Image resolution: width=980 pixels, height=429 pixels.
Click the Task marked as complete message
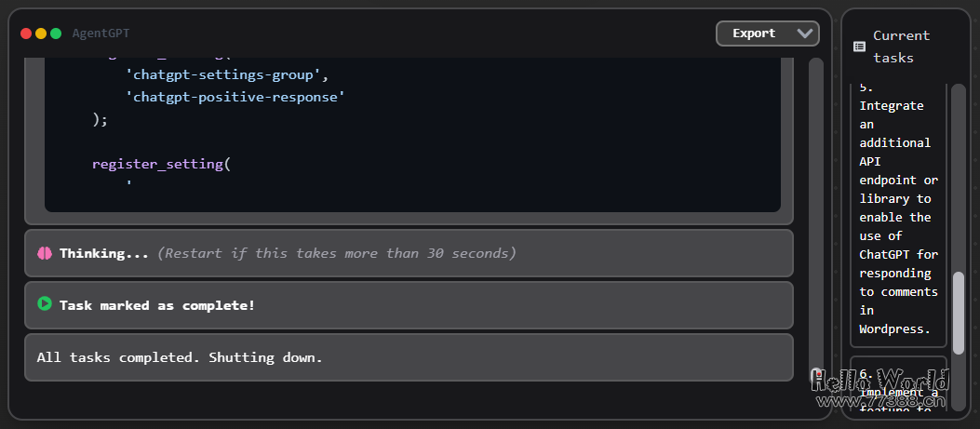point(156,305)
